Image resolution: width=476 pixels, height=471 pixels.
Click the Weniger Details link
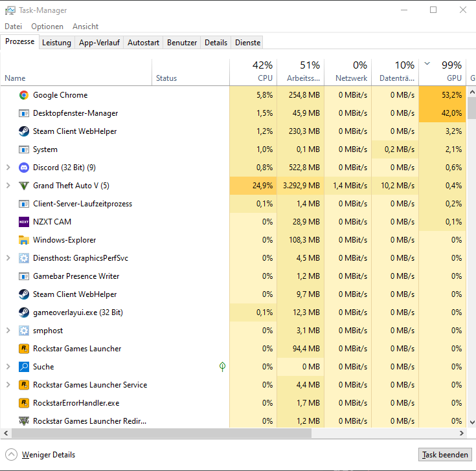(49, 455)
